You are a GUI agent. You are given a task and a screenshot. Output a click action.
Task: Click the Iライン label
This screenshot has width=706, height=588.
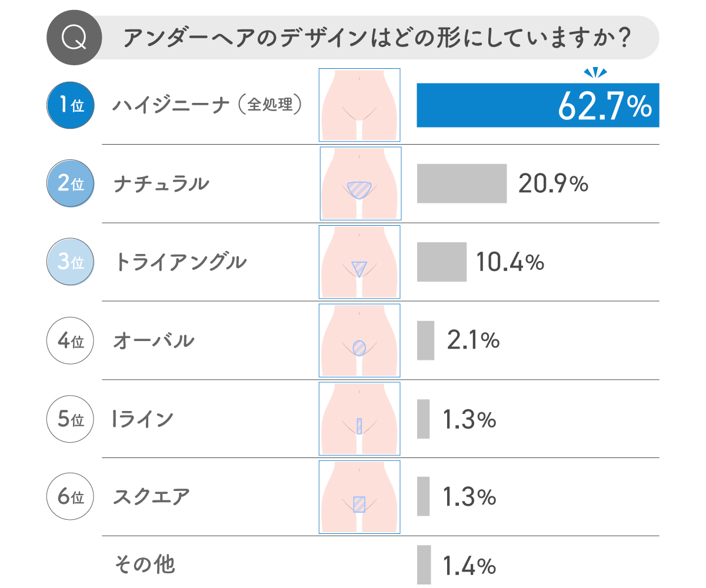(x=142, y=419)
